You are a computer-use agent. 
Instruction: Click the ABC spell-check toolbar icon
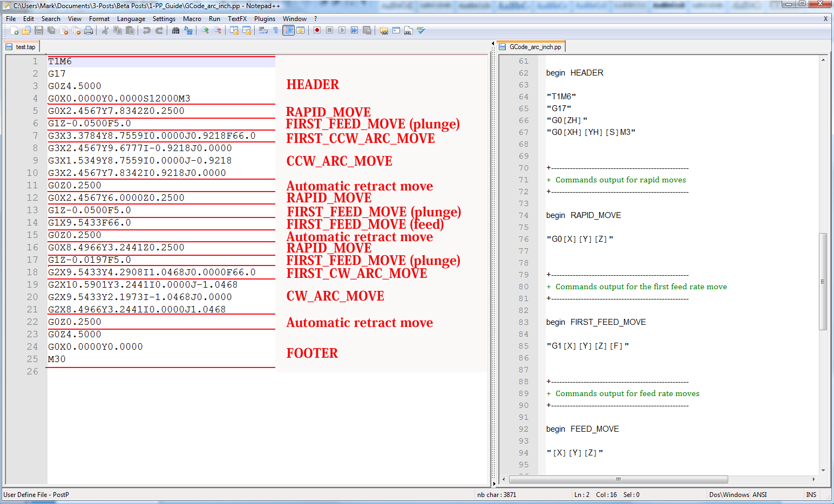[421, 30]
